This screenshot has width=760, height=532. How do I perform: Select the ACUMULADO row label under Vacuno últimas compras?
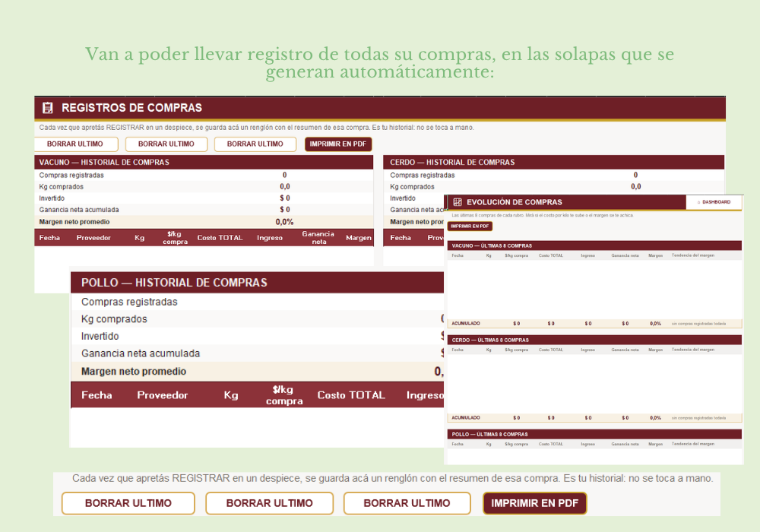click(x=466, y=323)
